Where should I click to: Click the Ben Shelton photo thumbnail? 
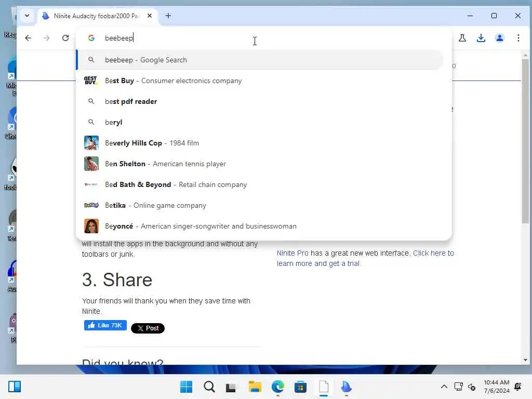pos(91,164)
